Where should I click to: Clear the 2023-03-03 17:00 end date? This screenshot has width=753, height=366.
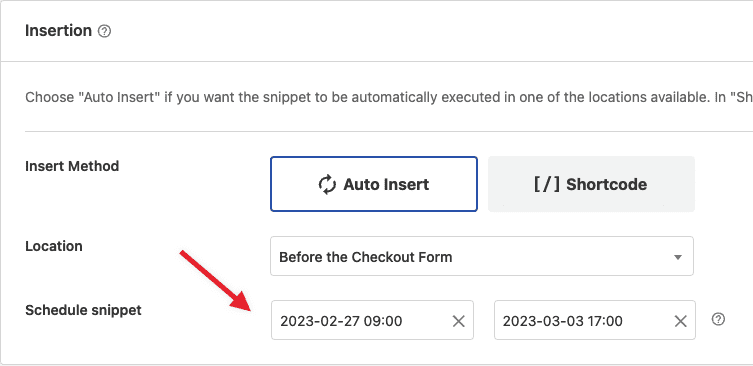680,321
